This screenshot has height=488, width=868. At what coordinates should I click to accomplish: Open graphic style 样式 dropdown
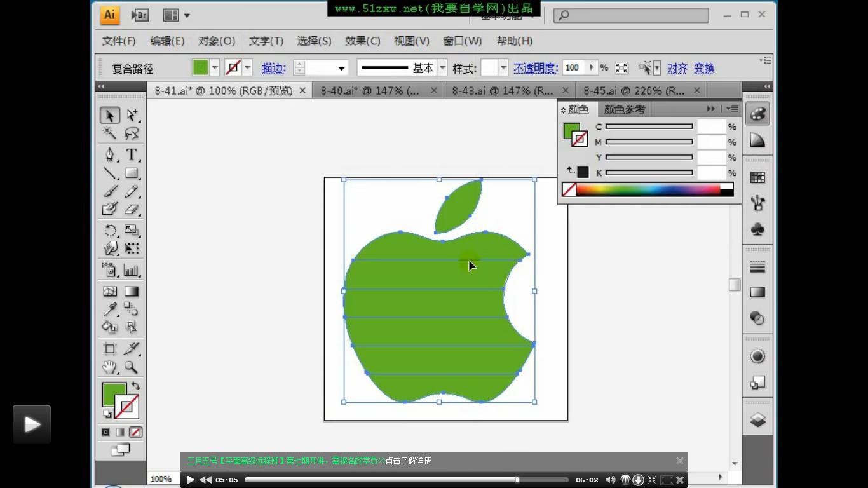(503, 68)
